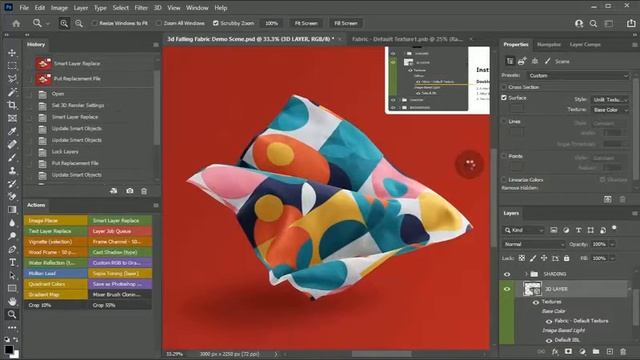
Task: Select the Magic Wand tool
Action: (x=12, y=92)
